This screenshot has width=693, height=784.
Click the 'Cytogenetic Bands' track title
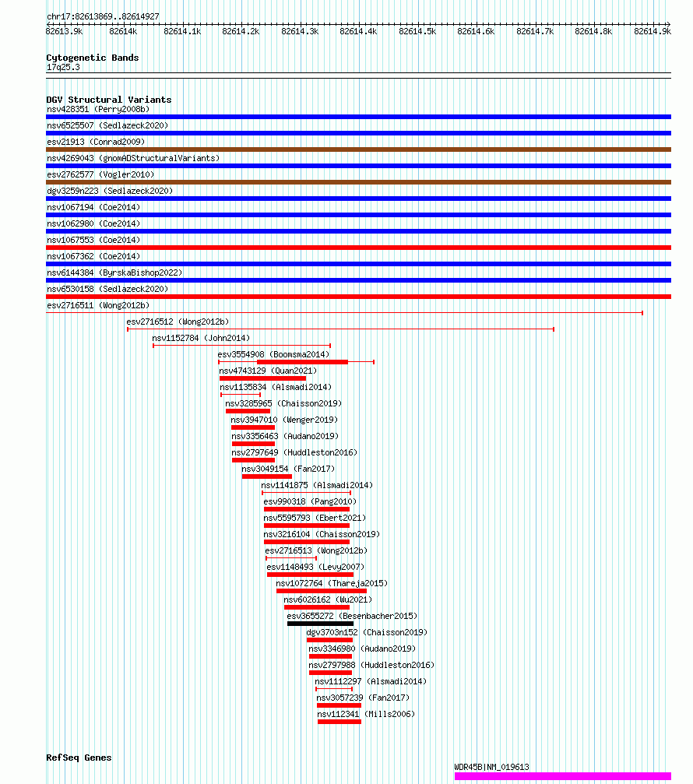[x=93, y=58]
